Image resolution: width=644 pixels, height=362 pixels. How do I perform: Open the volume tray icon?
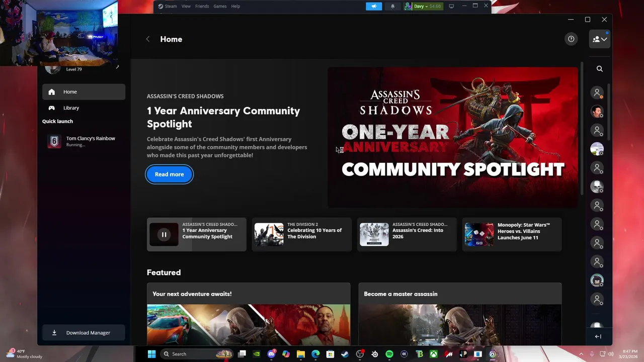[612, 354]
